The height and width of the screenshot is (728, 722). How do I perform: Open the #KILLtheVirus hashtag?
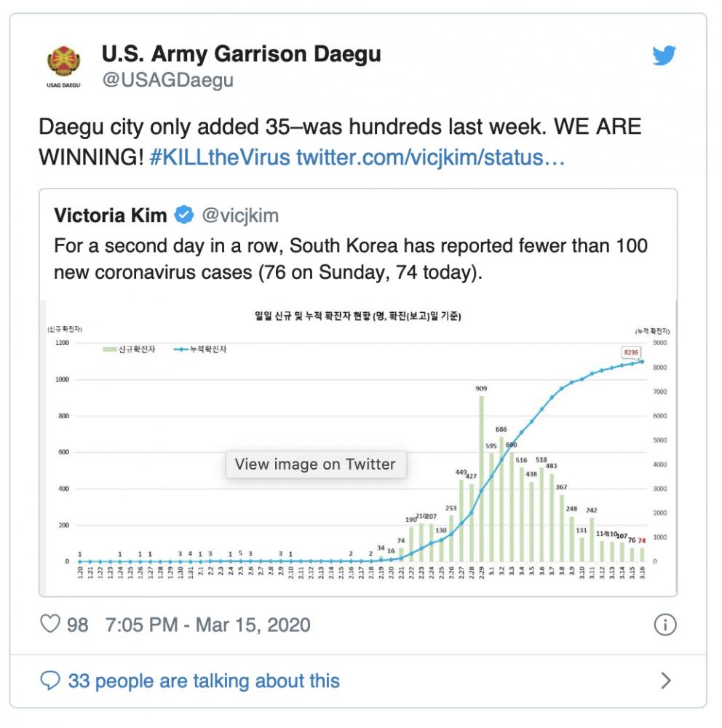pos(220,157)
